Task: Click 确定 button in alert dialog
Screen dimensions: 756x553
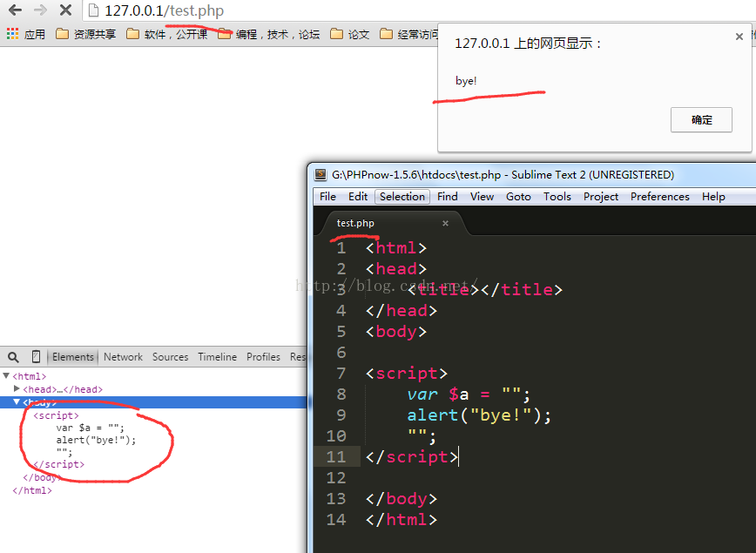Action: [701, 120]
